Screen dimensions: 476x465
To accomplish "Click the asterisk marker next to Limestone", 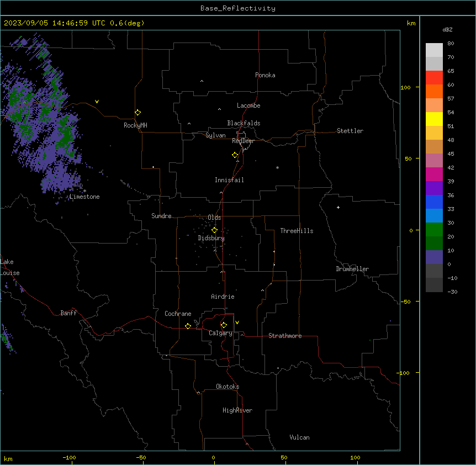I will click(84, 191).
